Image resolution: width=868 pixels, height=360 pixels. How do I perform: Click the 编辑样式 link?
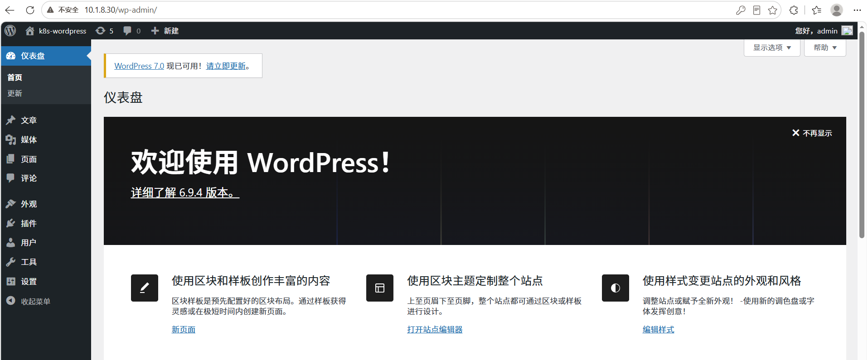(x=658, y=330)
